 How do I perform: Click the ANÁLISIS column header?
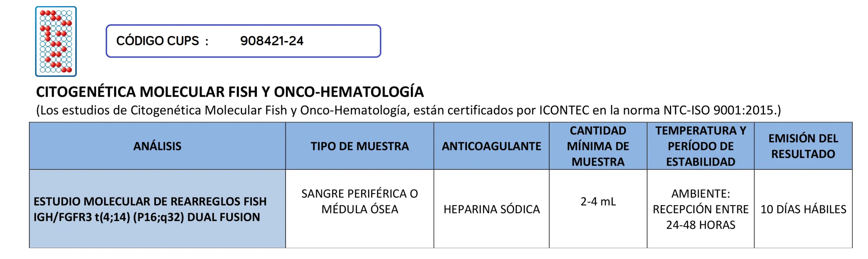click(x=157, y=146)
